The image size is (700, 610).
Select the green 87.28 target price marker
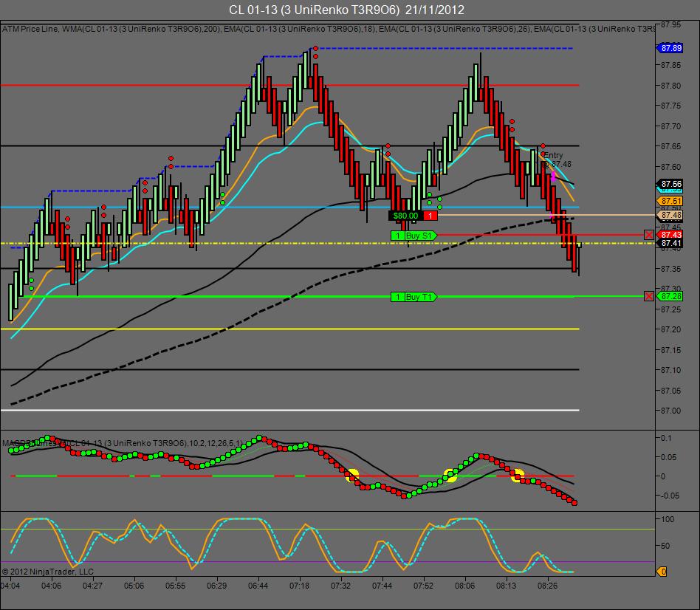(670, 297)
